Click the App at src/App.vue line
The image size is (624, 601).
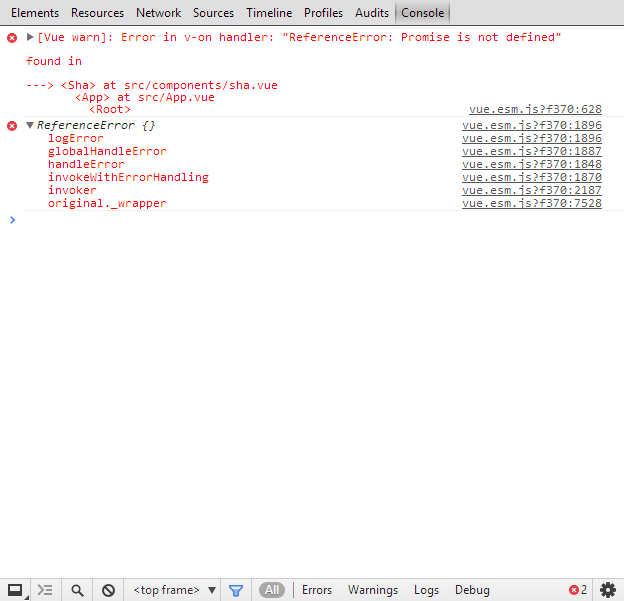tap(145, 97)
